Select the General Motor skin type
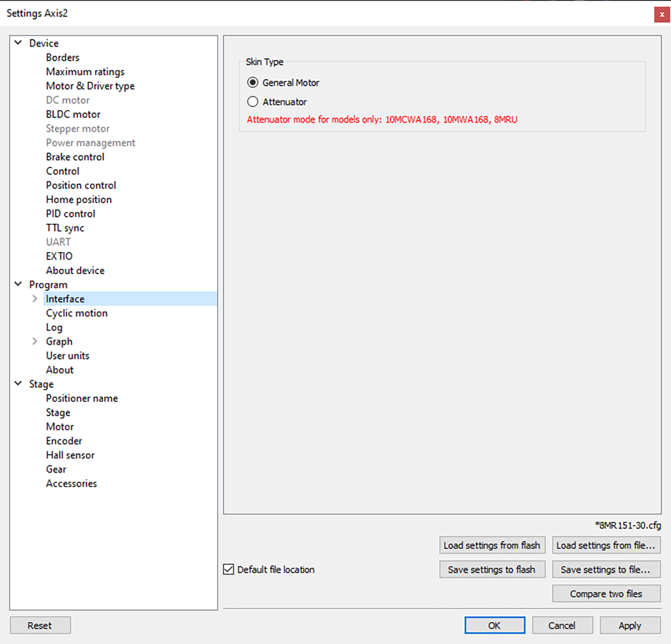 (252, 82)
